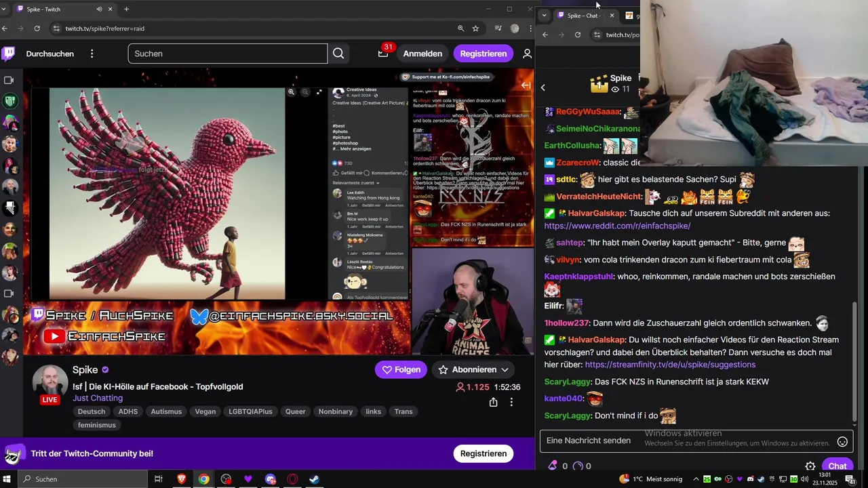Screen dimensions: 868x488
Task: Select the Queer tag
Action: [295, 411]
